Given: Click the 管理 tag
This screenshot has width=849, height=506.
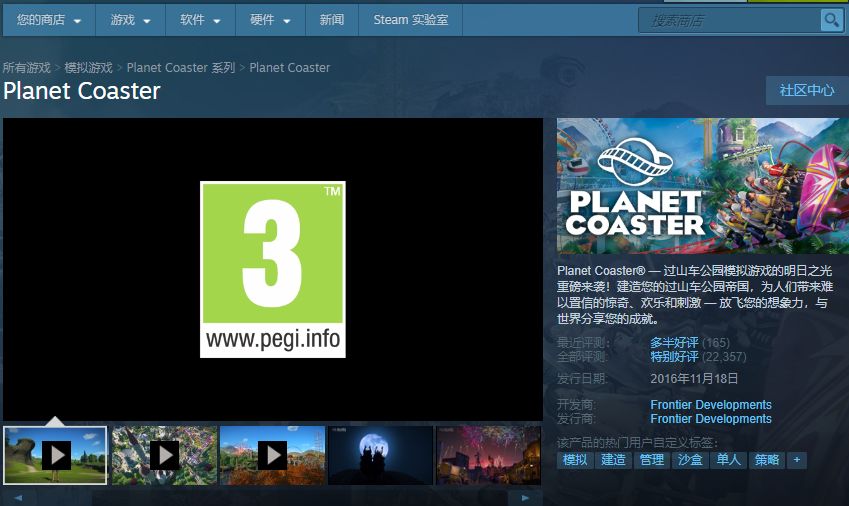Looking at the screenshot, I should coord(652,460).
